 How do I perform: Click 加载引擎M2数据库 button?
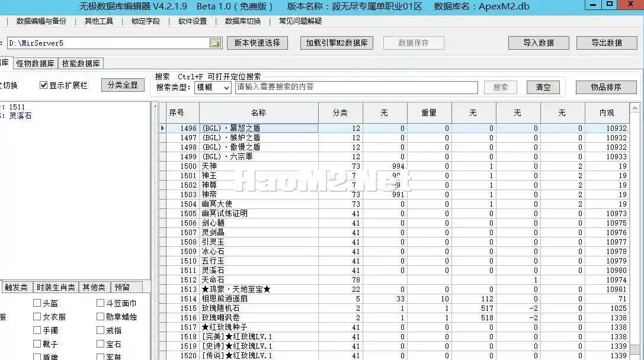[x=337, y=43]
